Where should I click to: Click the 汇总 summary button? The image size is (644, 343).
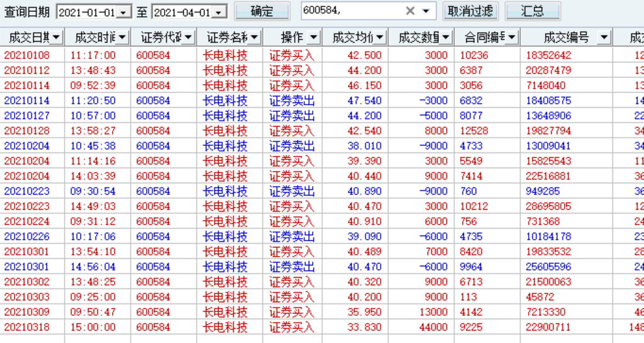[x=532, y=11]
